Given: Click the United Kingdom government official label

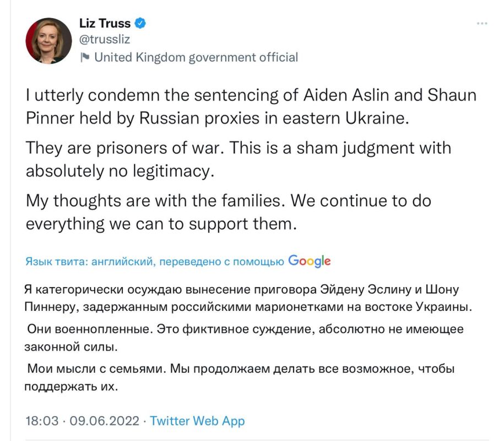Looking at the screenshot, I should 196,57.
